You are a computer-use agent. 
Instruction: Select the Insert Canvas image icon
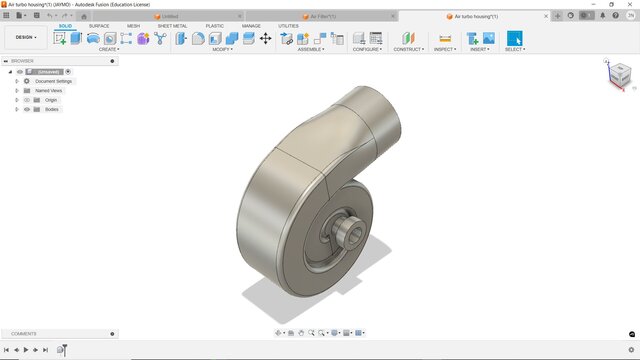point(489,38)
